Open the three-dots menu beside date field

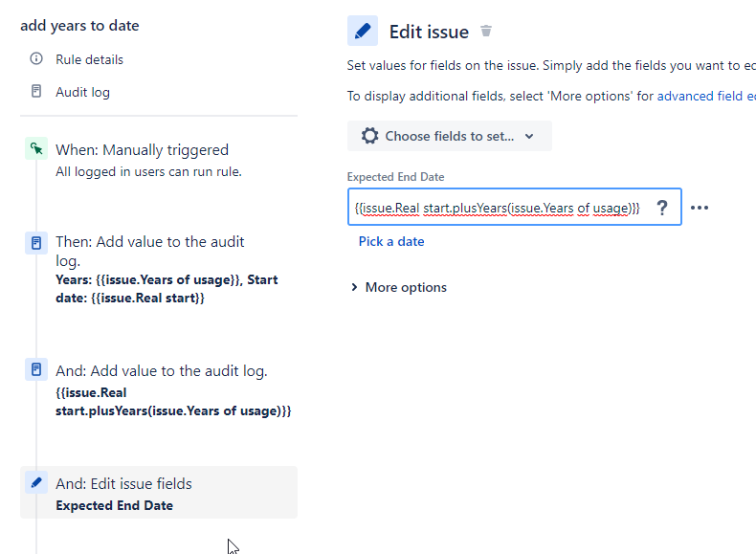tap(700, 208)
